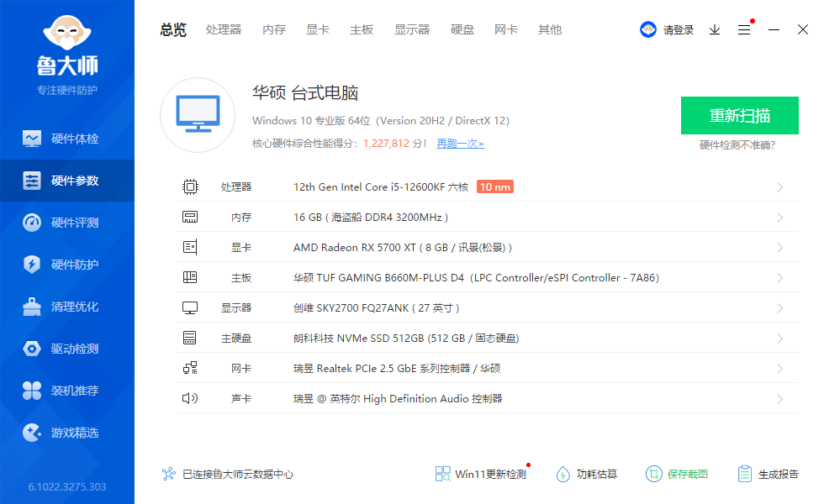
Task: Open 硬件体检 in the sidebar
Action: pyautogui.click(x=67, y=139)
